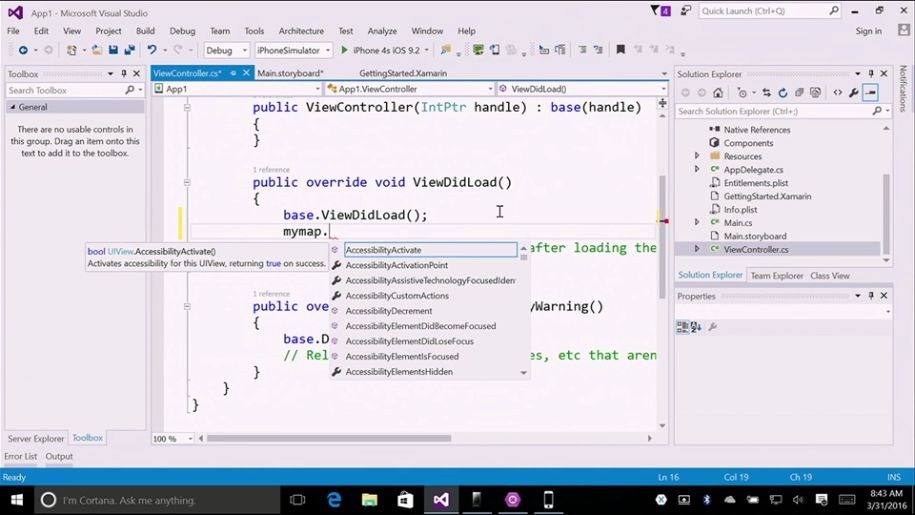Open the Server Explorer tab
This screenshot has width=915, height=515.
click(x=36, y=439)
